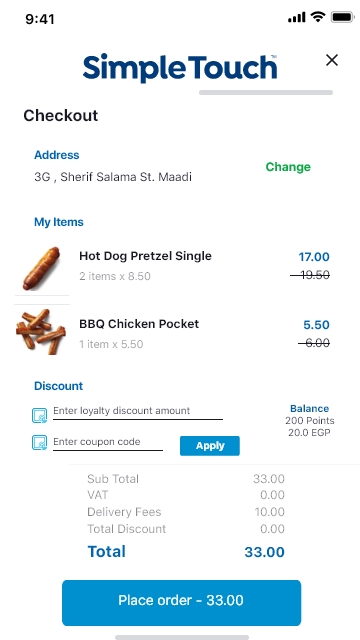Select the BBQ Chicken Pocket item name

click(139, 324)
